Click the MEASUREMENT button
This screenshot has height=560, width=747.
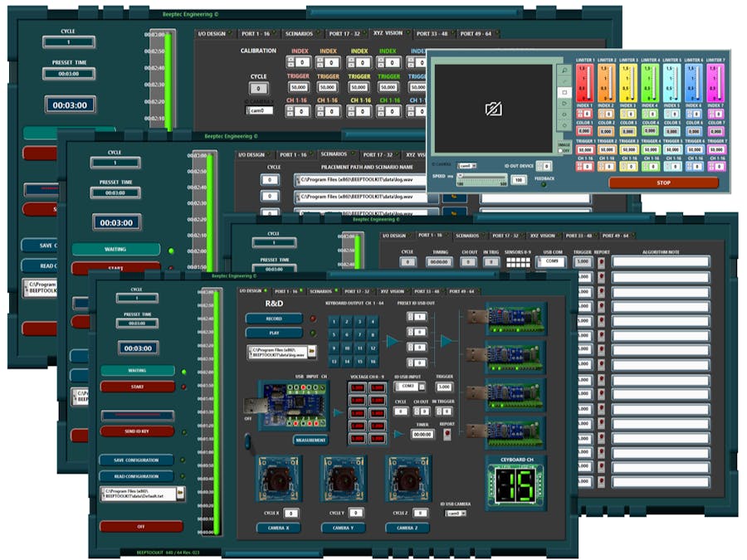pyautogui.click(x=310, y=441)
